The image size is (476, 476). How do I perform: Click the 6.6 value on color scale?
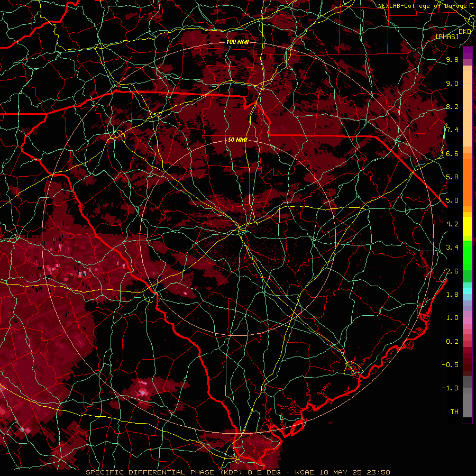coord(452,153)
